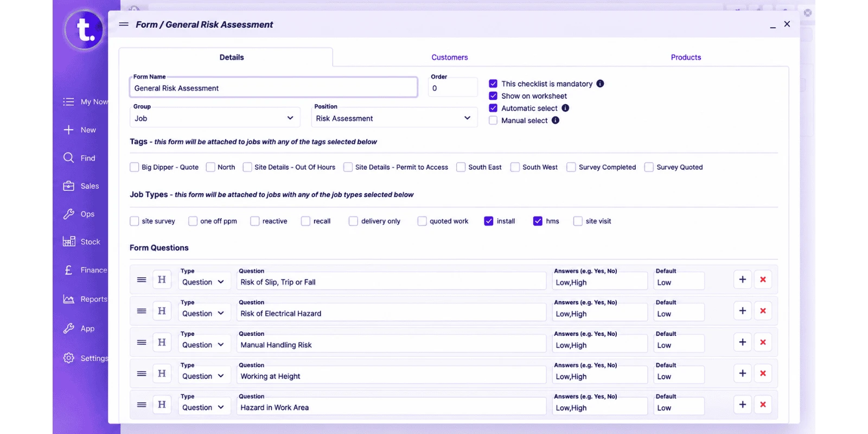
Task: Open the Settings gear icon
Action: pos(68,358)
